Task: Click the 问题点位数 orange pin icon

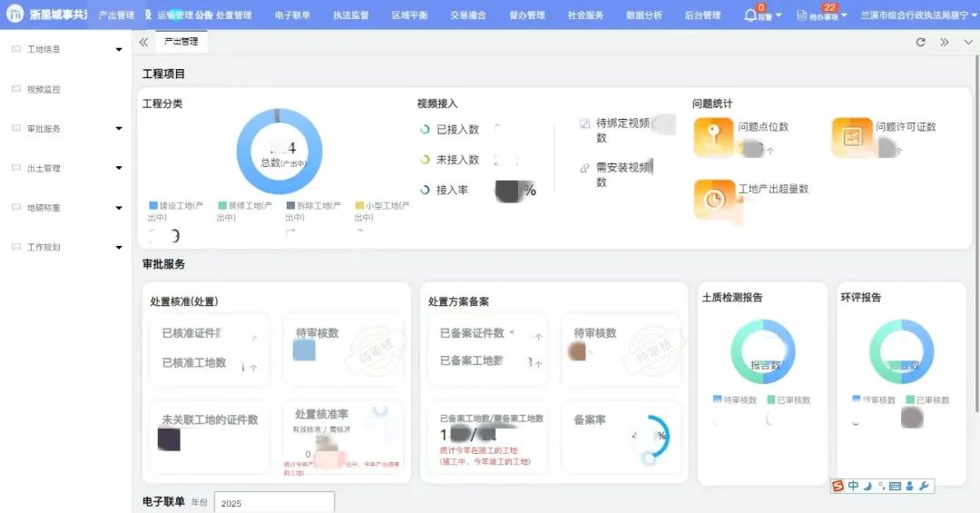Action: click(713, 137)
